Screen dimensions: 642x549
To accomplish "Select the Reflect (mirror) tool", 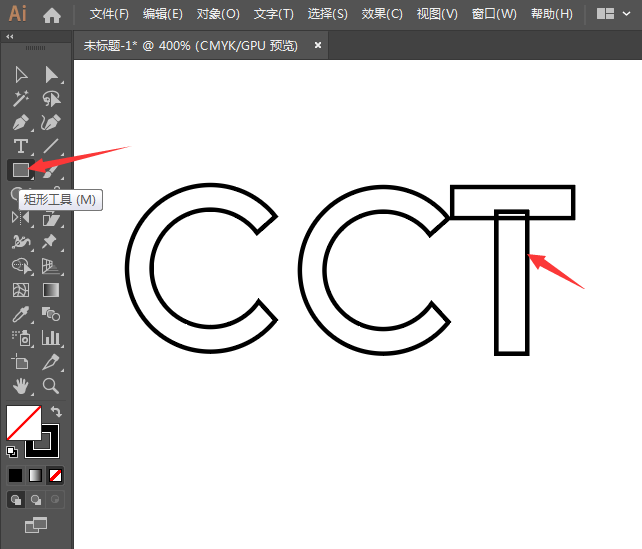I will (21, 217).
